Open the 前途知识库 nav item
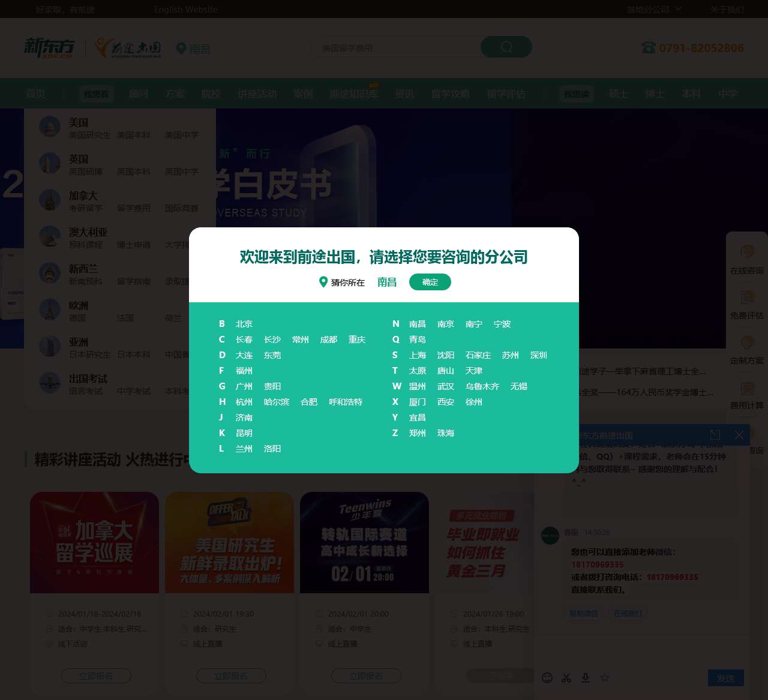Image resolution: width=768 pixels, height=700 pixels. click(354, 94)
